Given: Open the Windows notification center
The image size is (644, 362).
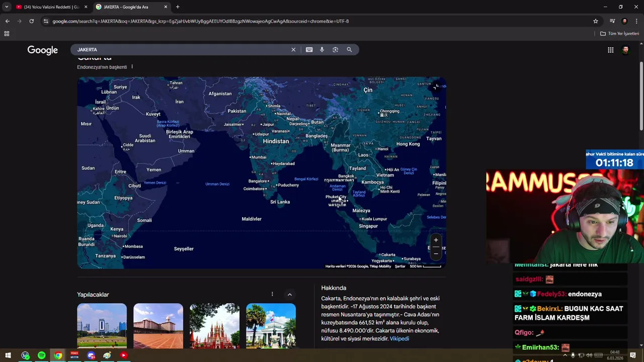Looking at the screenshot, I should pos(633,355).
